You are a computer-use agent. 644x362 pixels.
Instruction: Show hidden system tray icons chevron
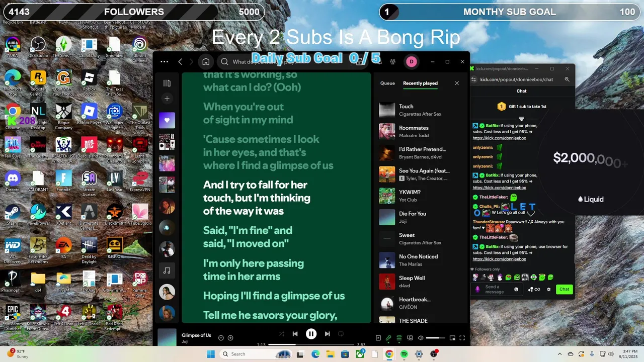pyautogui.click(x=559, y=354)
